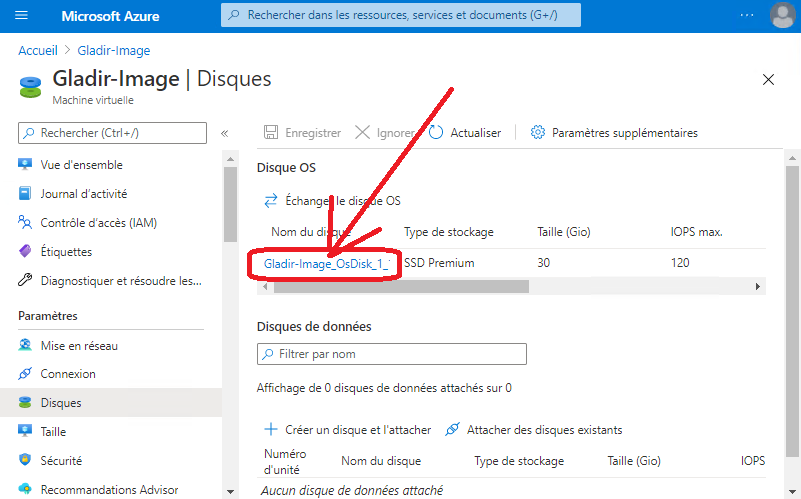Focus the global resource search box
Screen dimensions: 801x499
pyautogui.click(x=401, y=15)
